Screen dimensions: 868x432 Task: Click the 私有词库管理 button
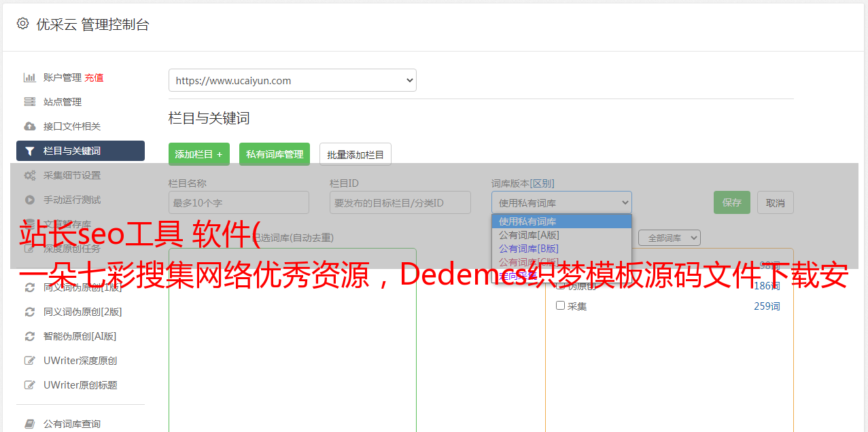point(275,154)
